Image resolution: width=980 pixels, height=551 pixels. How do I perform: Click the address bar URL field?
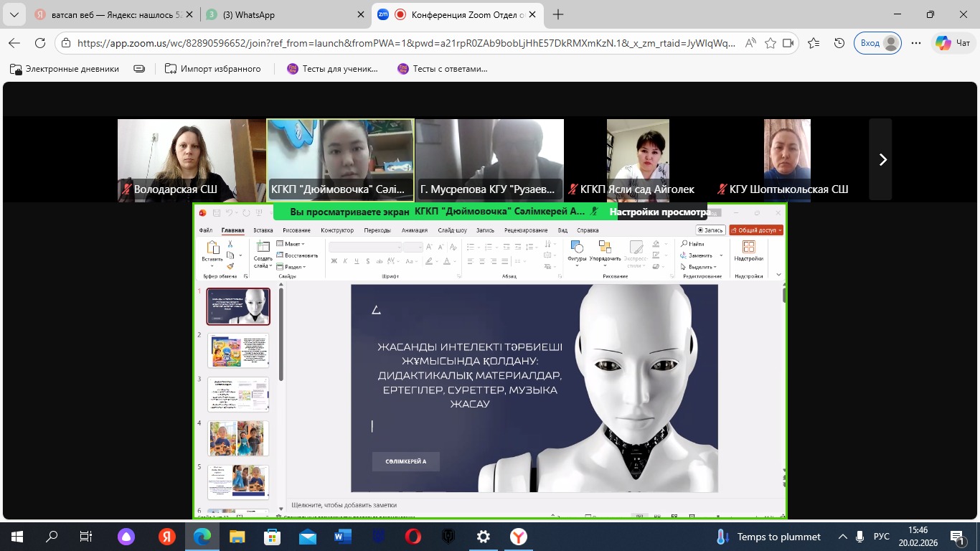[405, 43]
